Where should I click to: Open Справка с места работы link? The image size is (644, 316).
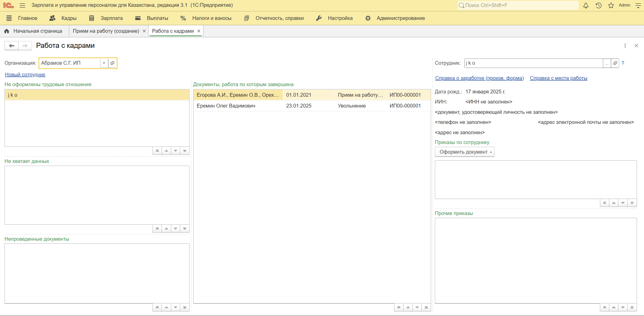point(558,78)
